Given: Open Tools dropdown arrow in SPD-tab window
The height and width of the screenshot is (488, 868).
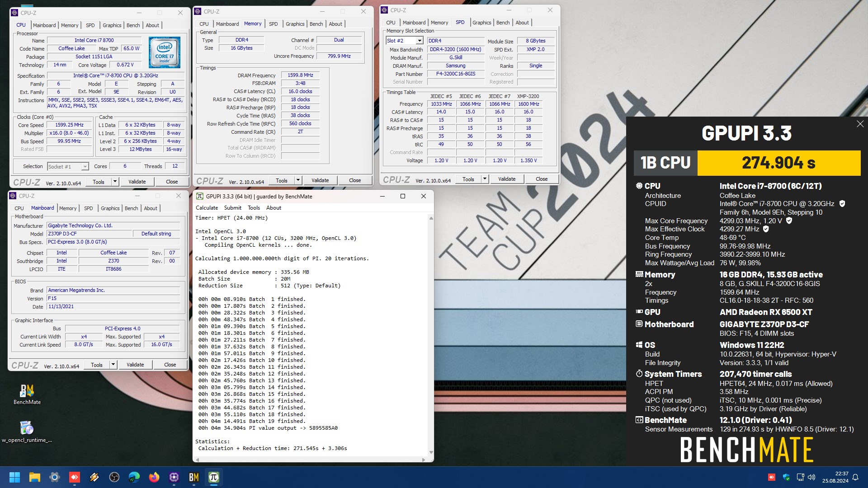Looking at the screenshot, I should point(485,179).
